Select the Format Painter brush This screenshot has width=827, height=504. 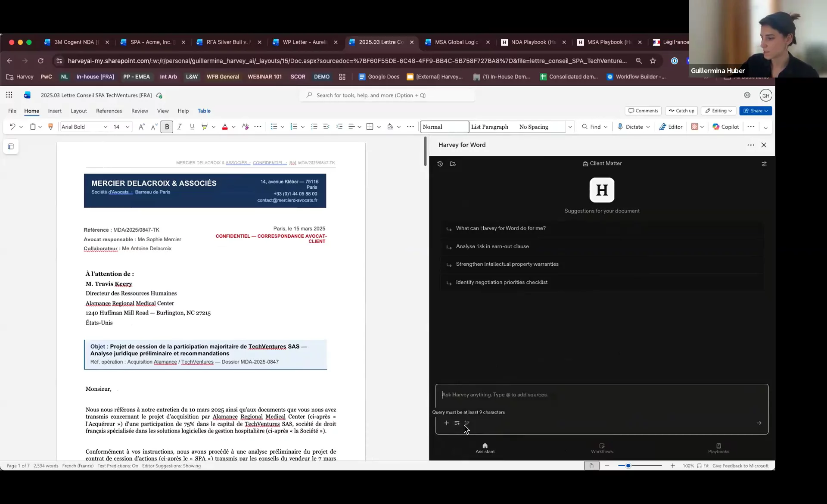pos(50,127)
